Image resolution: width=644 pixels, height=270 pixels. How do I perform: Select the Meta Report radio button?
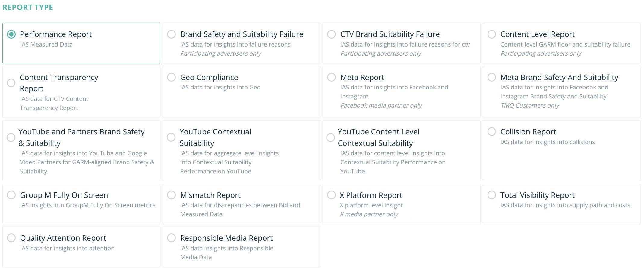(x=331, y=77)
